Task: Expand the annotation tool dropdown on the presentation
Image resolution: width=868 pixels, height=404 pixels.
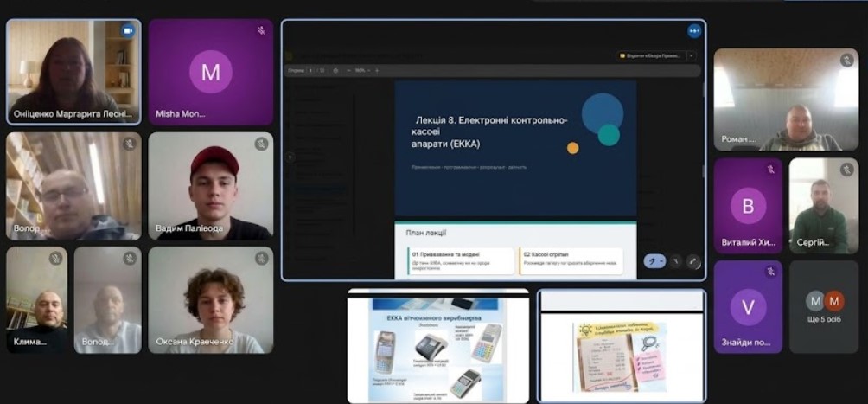Action: (x=661, y=261)
